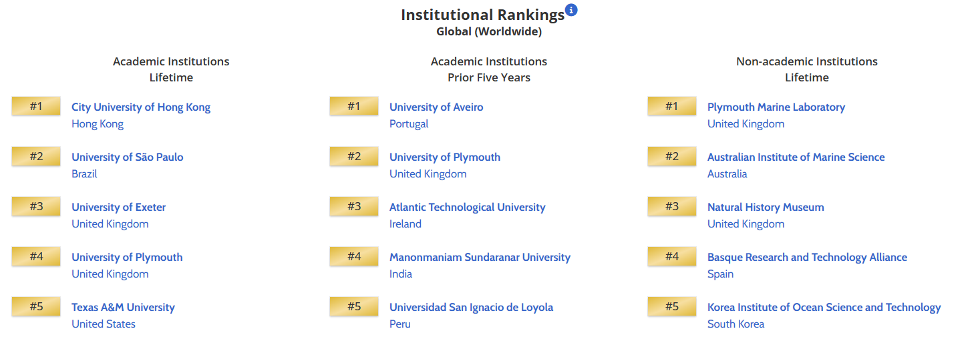
Task: Open Korea Institute of Ocean Science and Technology
Action: [824, 307]
